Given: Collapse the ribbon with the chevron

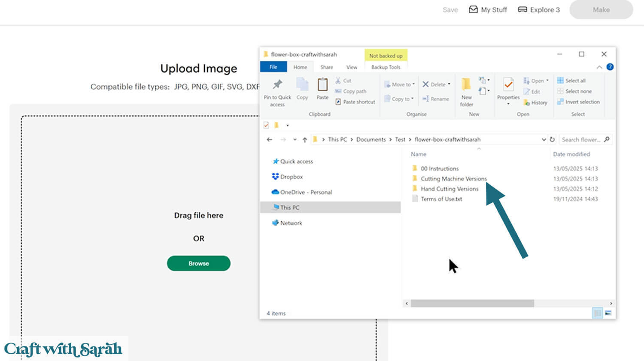Looking at the screenshot, I should coord(599,67).
